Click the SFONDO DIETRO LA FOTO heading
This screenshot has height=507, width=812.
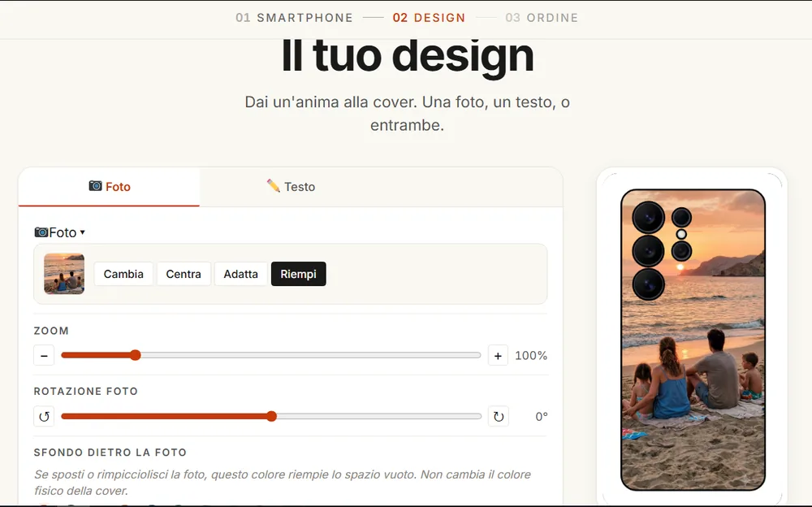click(110, 453)
